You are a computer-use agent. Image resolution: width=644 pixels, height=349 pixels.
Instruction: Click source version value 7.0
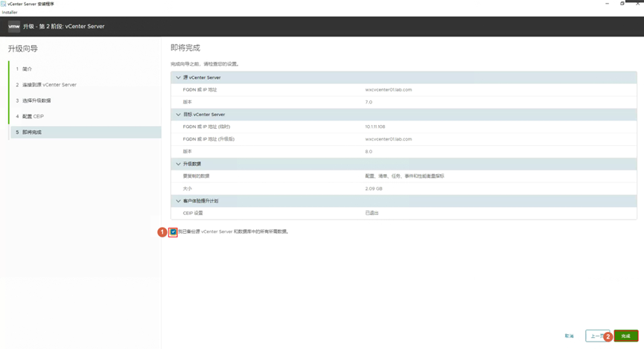click(x=369, y=102)
